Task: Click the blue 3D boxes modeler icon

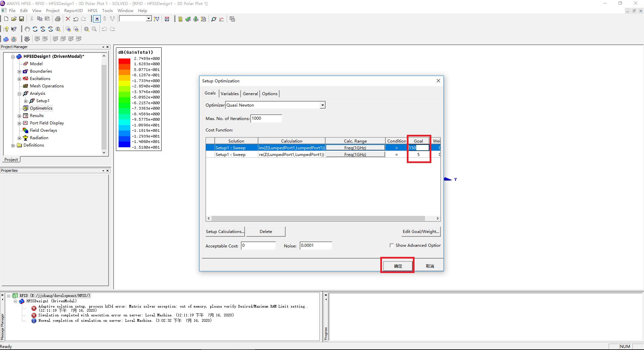Action: pyautogui.click(x=6, y=39)
